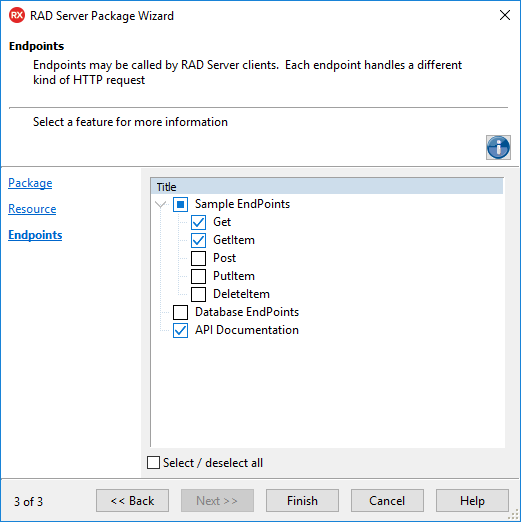Uncheck the Get endpoint checkbox
This screenshot has width=521, height=522.
(x=198, y=222)
